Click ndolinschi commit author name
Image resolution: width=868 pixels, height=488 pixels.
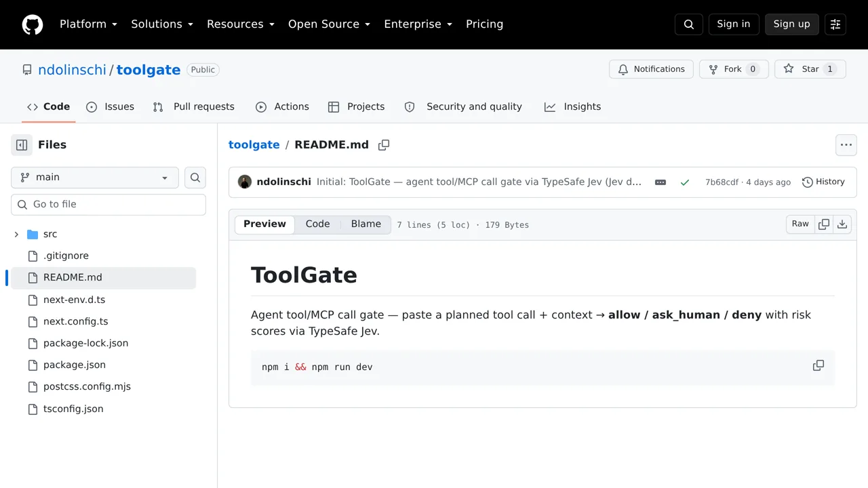pos(284,182)
